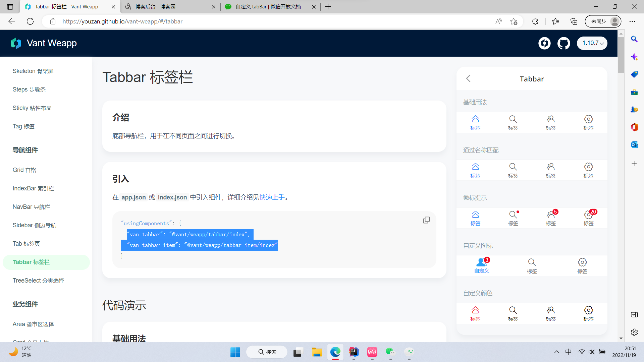This screenshot has height=362, width=644.
Task: Click the back arrow in the Tabbar demo header
Action: [469, 78]
